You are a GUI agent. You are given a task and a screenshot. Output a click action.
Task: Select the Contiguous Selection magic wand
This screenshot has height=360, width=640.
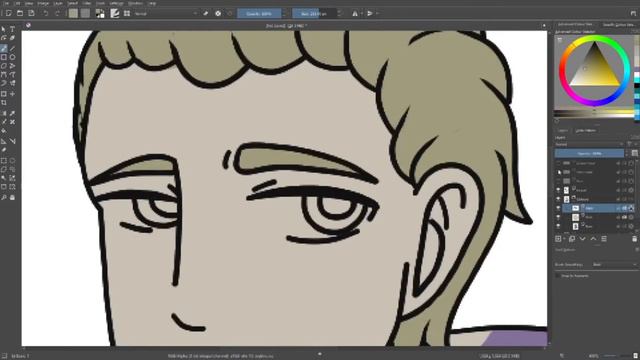tap(4, 178)
